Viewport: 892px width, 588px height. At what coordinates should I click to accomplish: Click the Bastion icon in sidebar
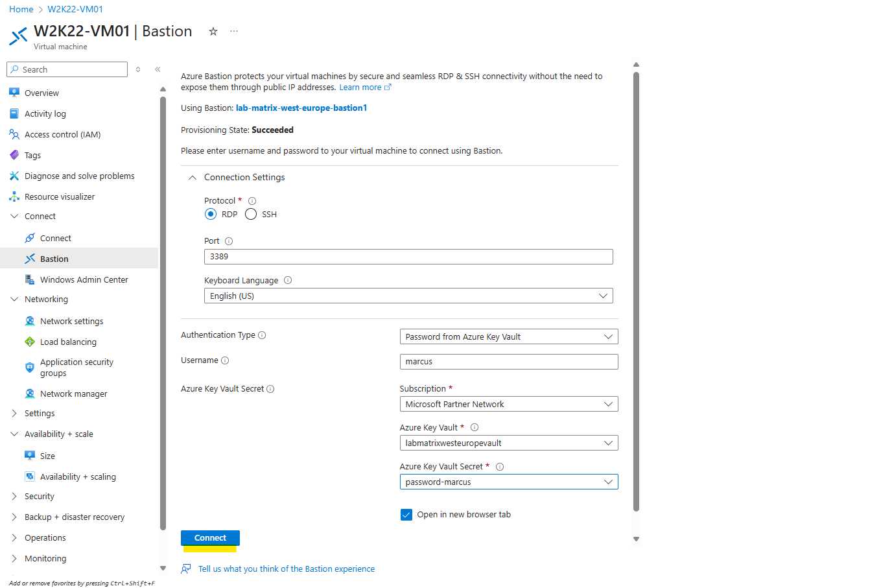30,259
